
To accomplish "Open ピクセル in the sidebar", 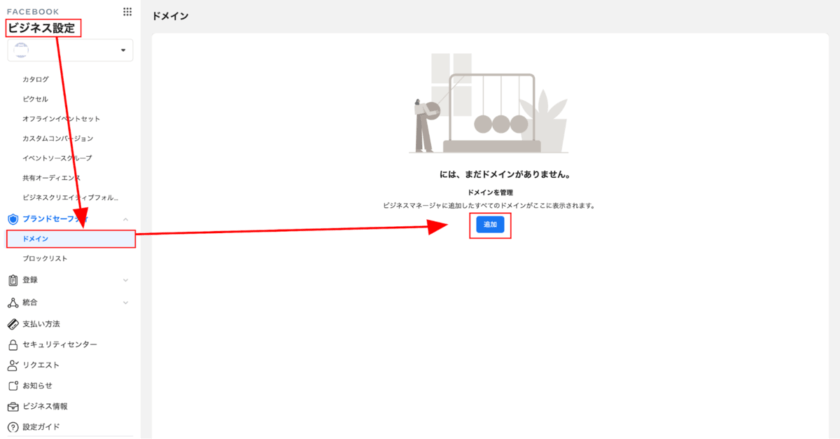I will 35,99.
